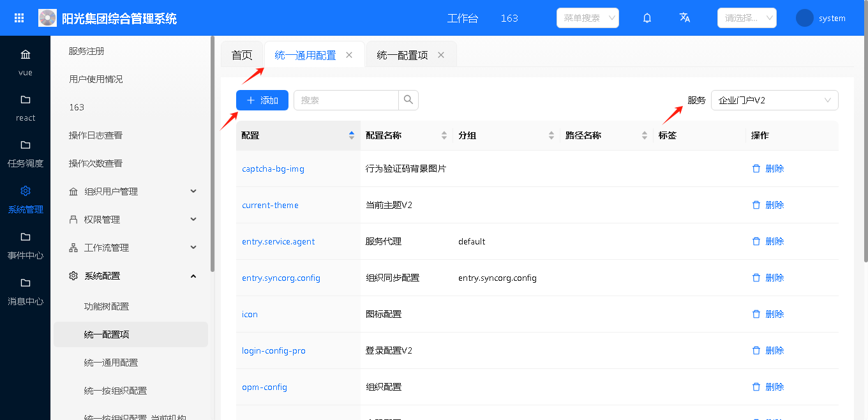Viewport: 868px width, 420px height.
Task: Click the sidebar menu scrollbar
Action: tap(212, 153)
